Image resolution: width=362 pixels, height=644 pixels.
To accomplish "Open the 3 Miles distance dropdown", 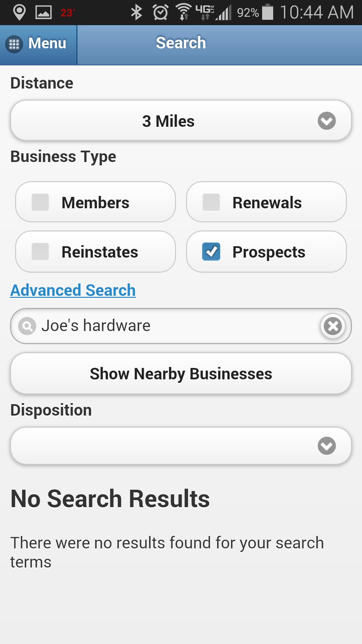I will click(x=168, y=121).
